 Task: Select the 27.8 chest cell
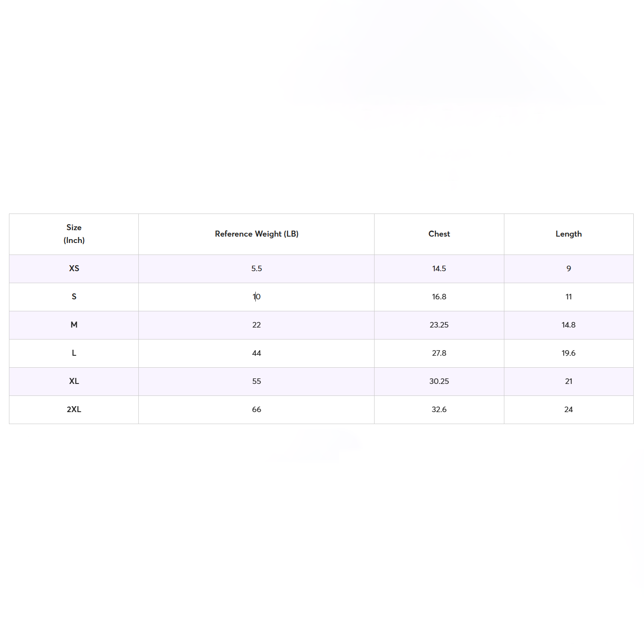pos(439,353)
